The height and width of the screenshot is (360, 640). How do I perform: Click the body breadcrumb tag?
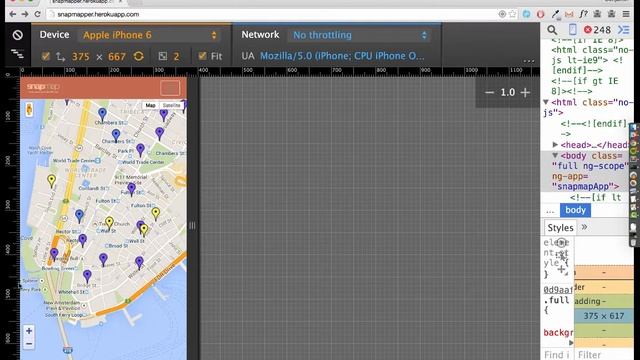575,210
